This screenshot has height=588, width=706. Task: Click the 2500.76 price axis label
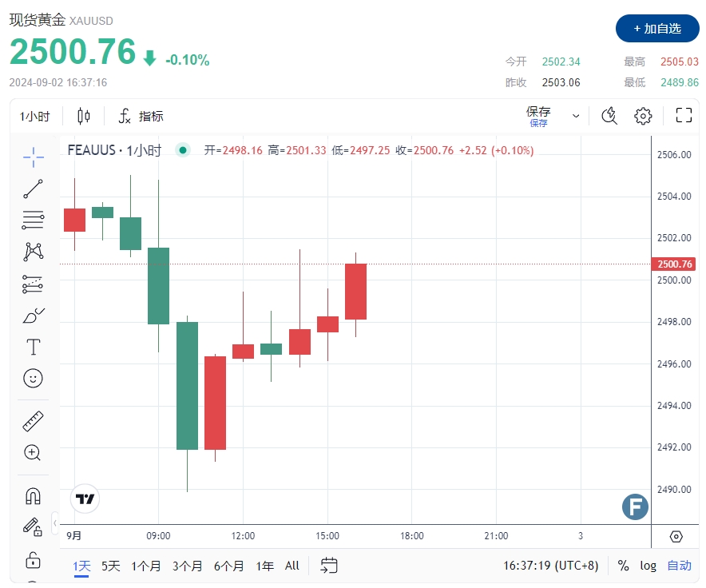673,264
